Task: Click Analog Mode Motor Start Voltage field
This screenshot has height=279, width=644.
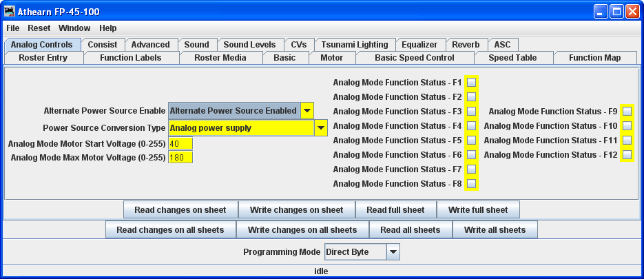Action: (180, 143)
